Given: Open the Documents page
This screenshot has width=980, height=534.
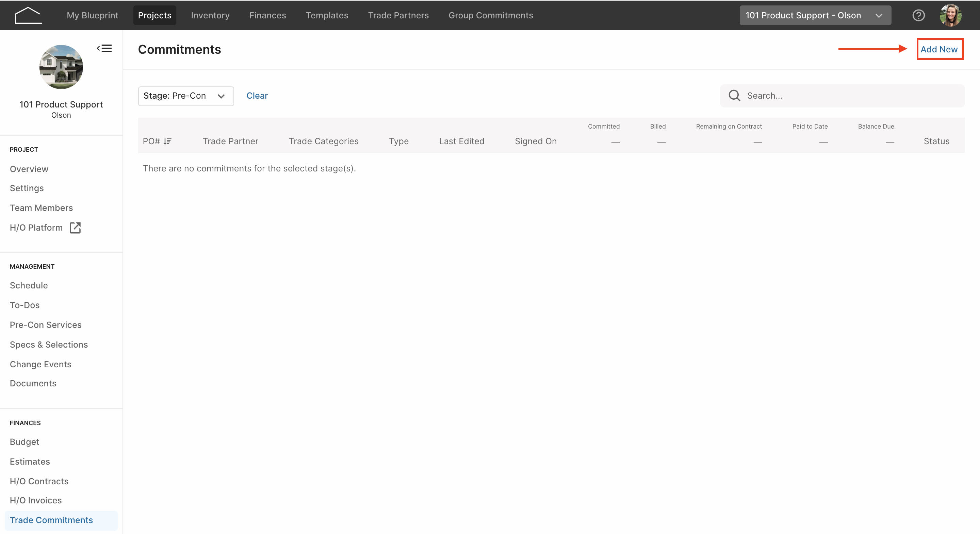Looking at the screenshot, I should (x=33, y=383).
